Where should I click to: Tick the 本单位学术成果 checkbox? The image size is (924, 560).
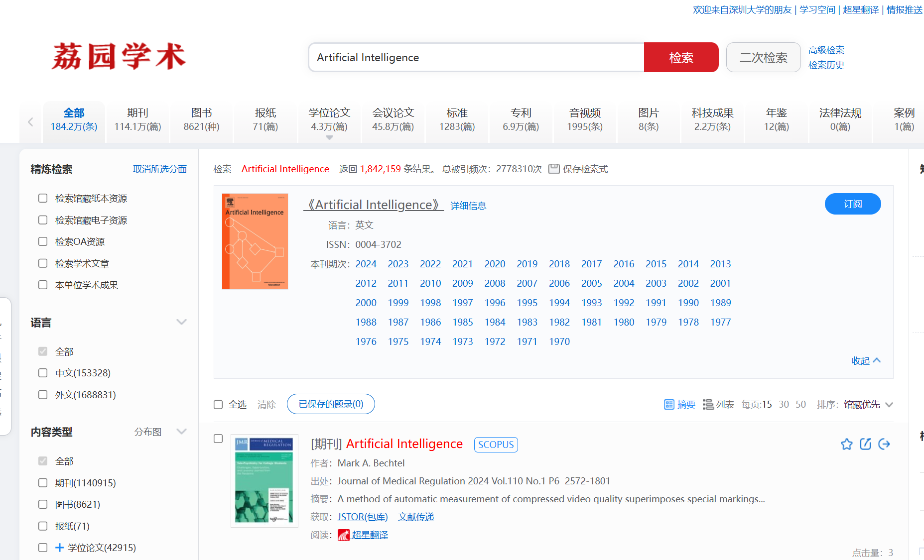tap(43, 285)
